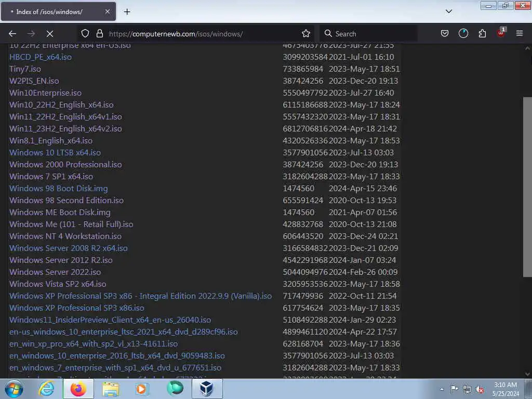532x399 pixels.
Task: Download Win10Enterprise.iso
Action: (46, 92)
